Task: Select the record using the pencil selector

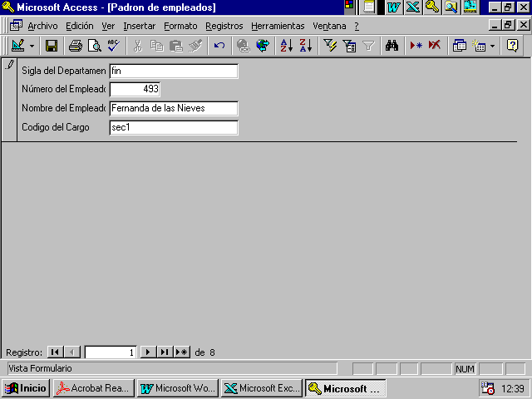Action: (x=9, y=100)
